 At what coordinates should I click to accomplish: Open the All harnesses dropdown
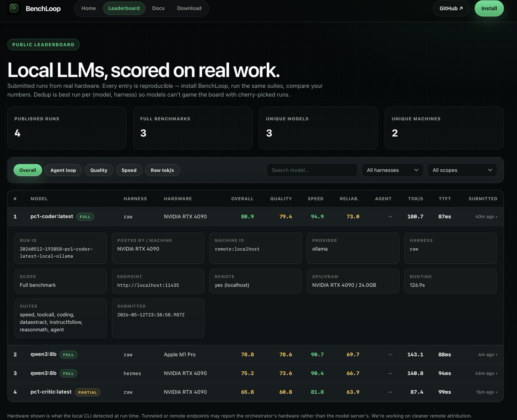(392, 170)
